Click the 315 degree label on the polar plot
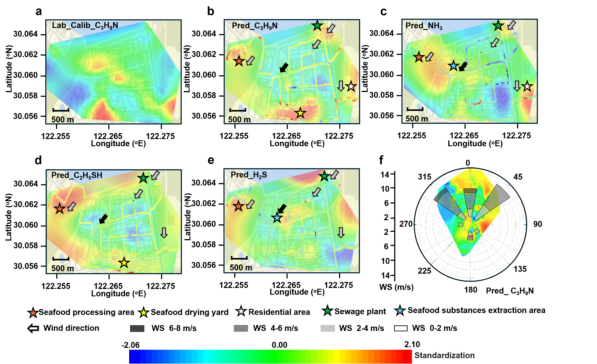 pyautogui.click(x=425, y=177)
